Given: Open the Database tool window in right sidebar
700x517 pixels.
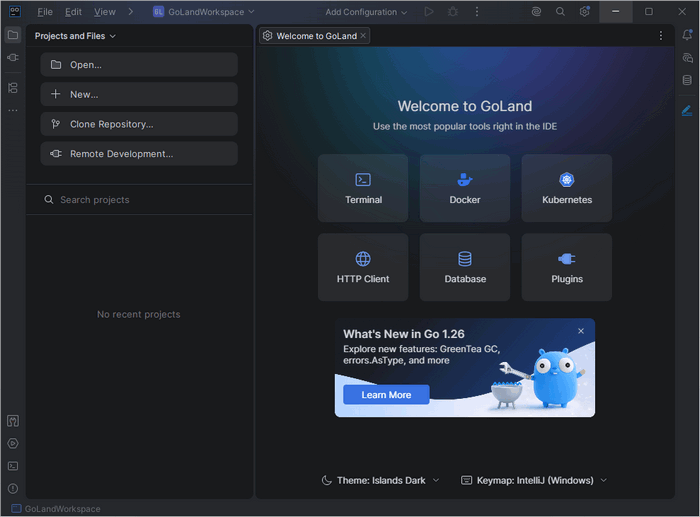Looking at the screenshot, I should (687, 80).
